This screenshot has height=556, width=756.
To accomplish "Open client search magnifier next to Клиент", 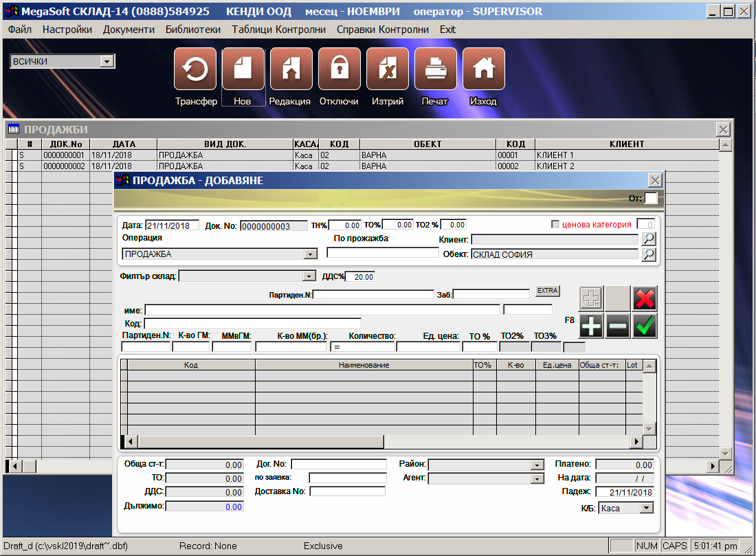I will (x=648, y=238).
